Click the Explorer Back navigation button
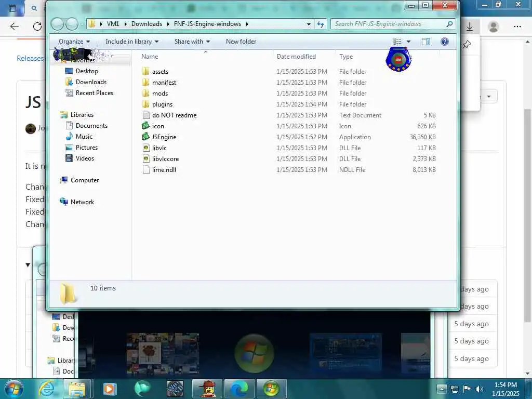Image resolution: width=532 pixels, height=399 pixels. (57, 24)
